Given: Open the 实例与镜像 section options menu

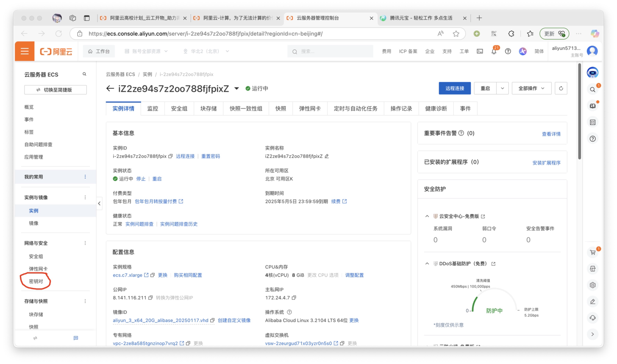Looking at the screenshot, I should (x=85, y=197).
